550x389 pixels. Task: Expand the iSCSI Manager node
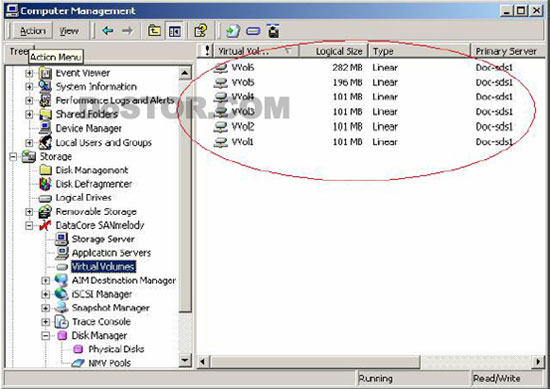(x=45, y=294)
